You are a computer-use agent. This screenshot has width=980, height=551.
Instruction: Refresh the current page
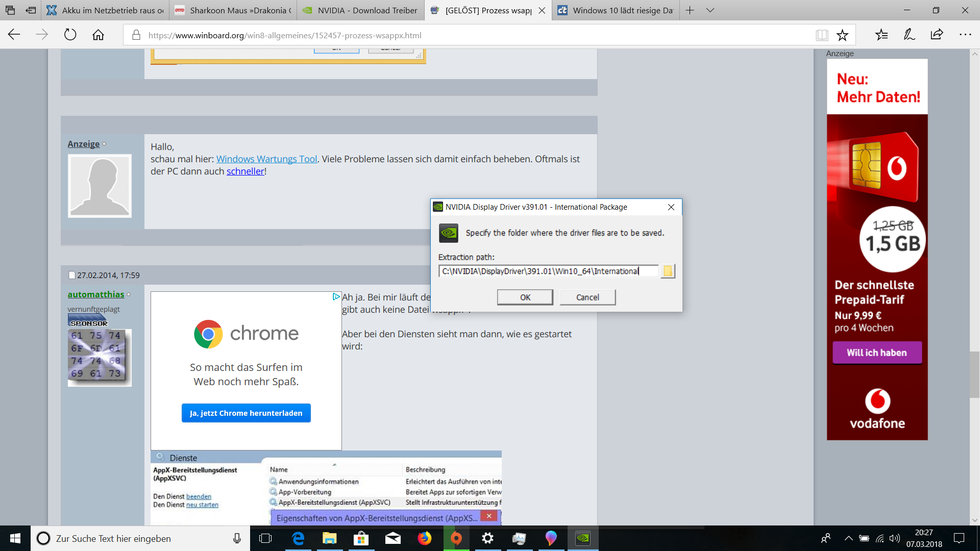(70, 35)
